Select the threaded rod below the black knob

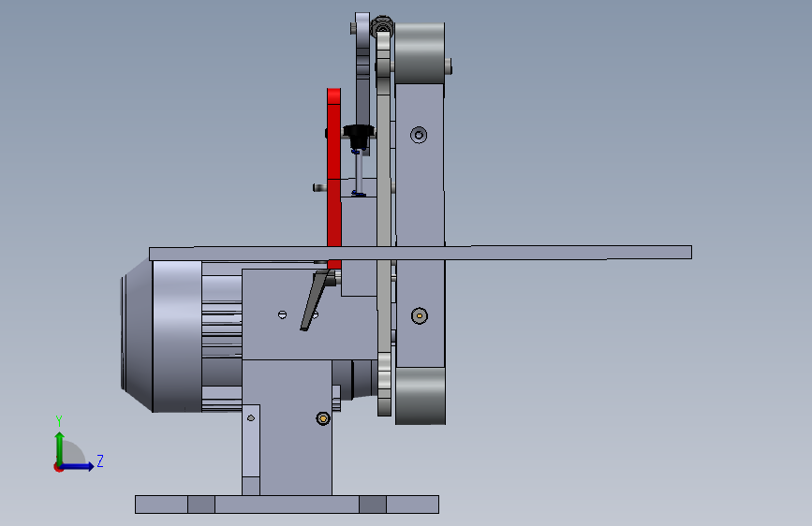pos(359,172)
